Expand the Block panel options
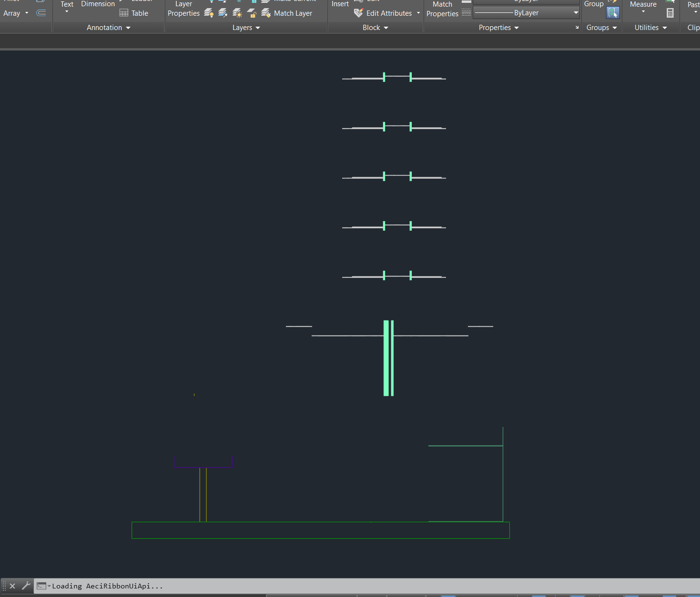The width and height of the screenshot is (700, 597). 386,27
